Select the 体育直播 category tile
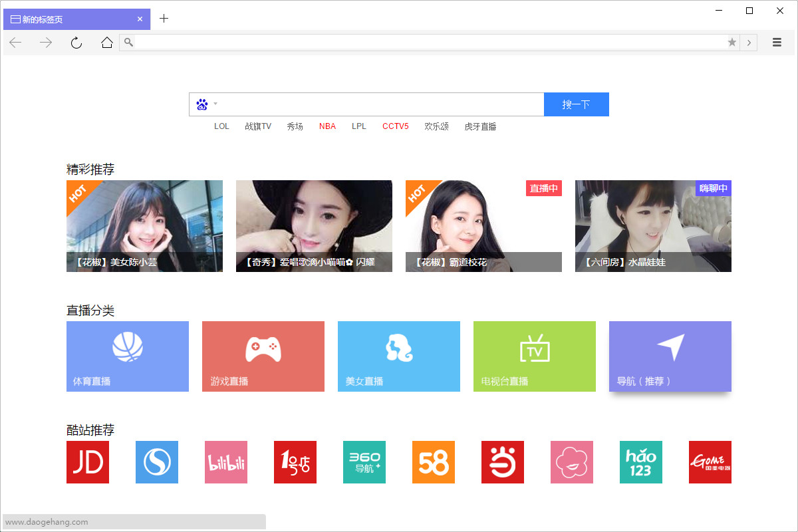798x532 pixels. [x=128, y=356]
